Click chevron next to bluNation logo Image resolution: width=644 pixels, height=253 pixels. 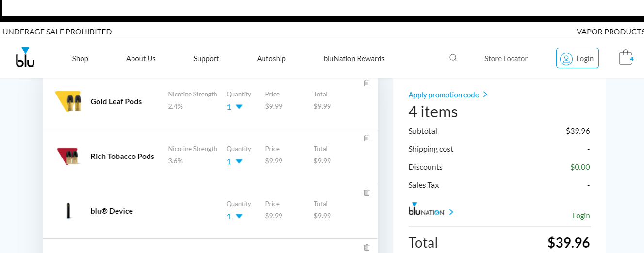pos(451,212)
